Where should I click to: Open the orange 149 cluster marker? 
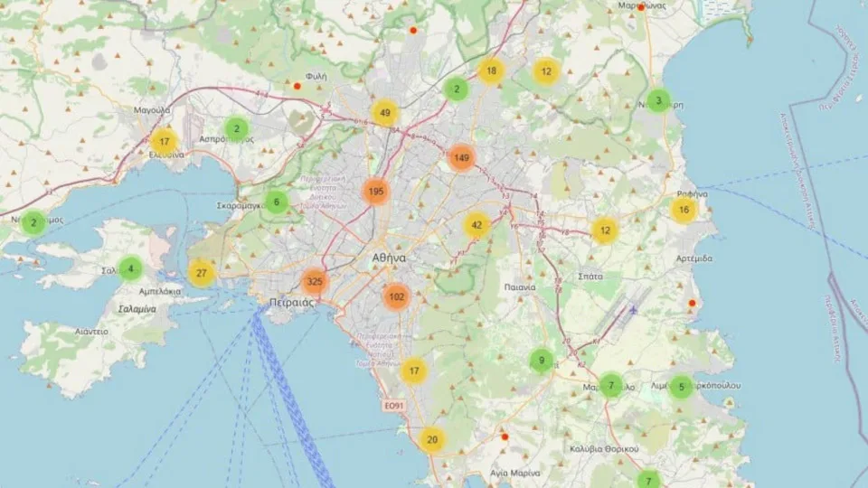[x=461, y=157]
